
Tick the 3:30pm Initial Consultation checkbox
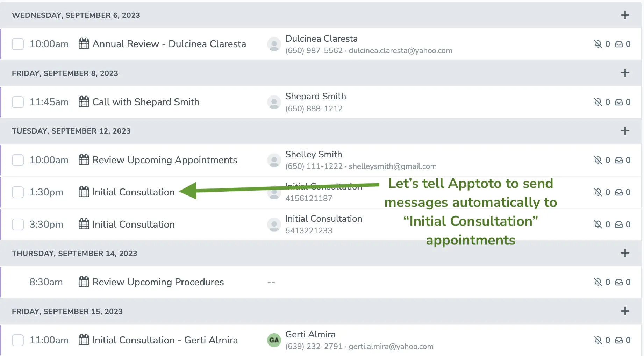(17, 224)
